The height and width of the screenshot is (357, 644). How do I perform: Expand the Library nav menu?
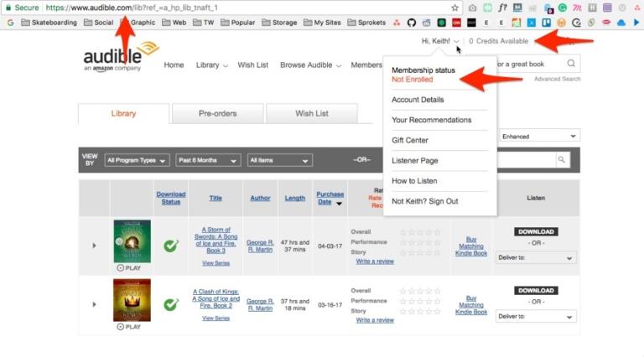click(211, 65)
